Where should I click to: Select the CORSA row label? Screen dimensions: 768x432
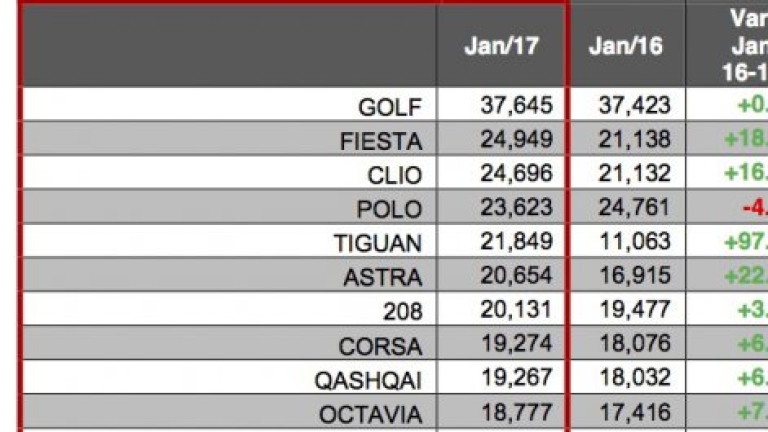[380, 346]
